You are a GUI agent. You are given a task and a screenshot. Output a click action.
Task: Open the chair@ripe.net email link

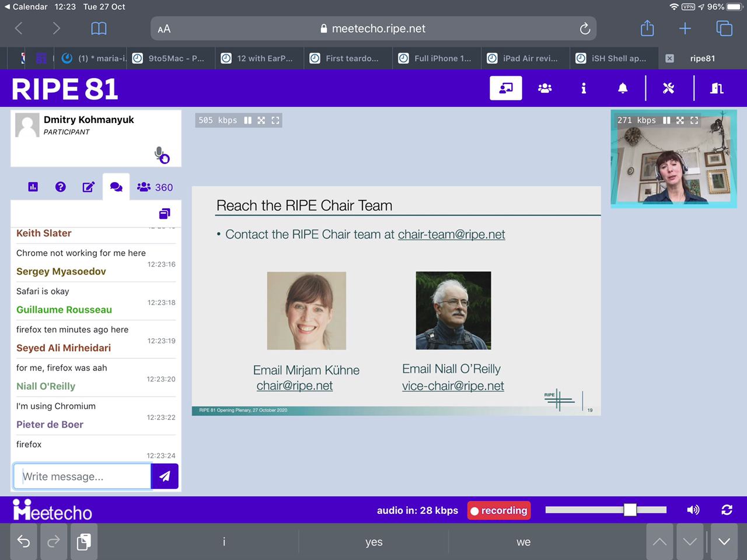click(x=295, y=386)
